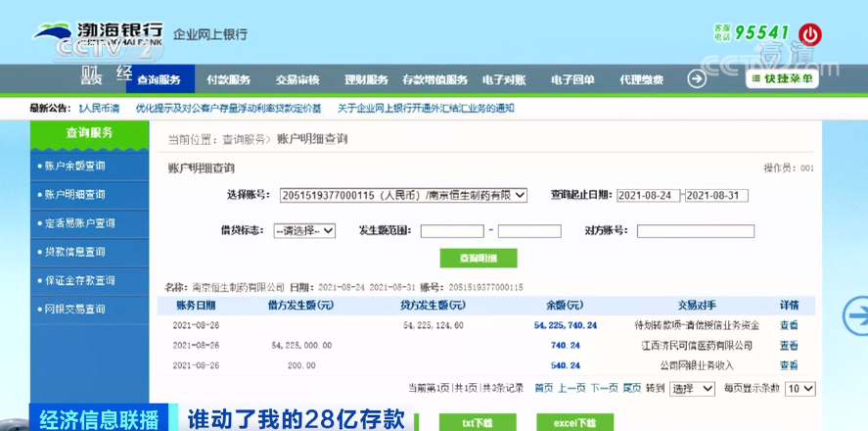
Task: Click the balance value 740.24
Action: click(566, 346)
